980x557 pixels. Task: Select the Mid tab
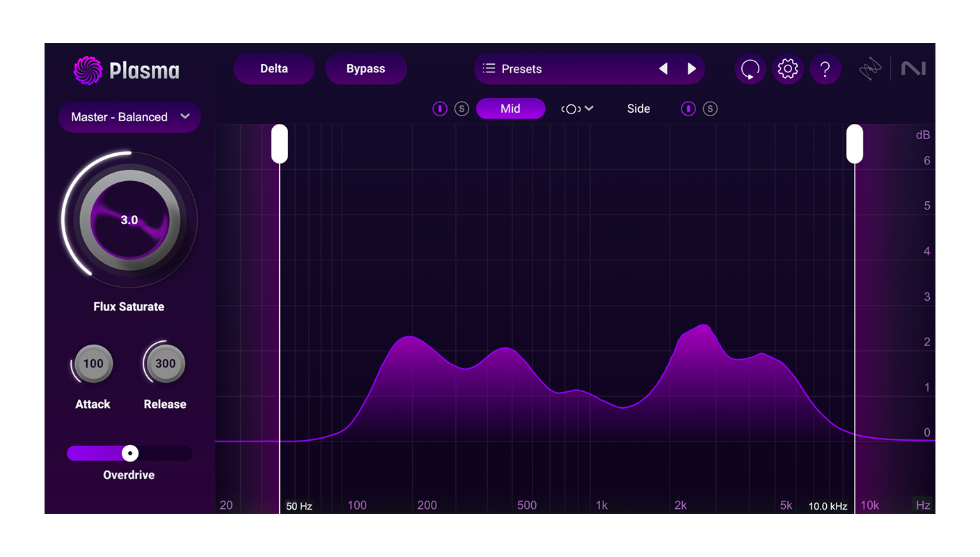511,109
